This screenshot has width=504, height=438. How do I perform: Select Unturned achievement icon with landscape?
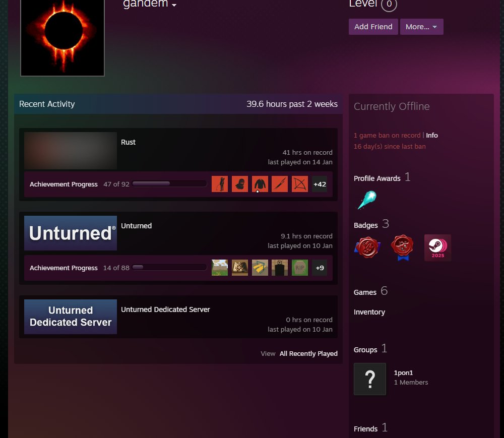[220, 268]
